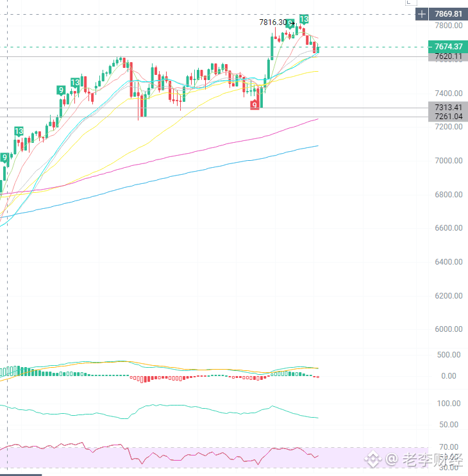Click the green 13 marker near 7200 level
The width and height of the screenshot is (468, 476).
coord(19,131)
